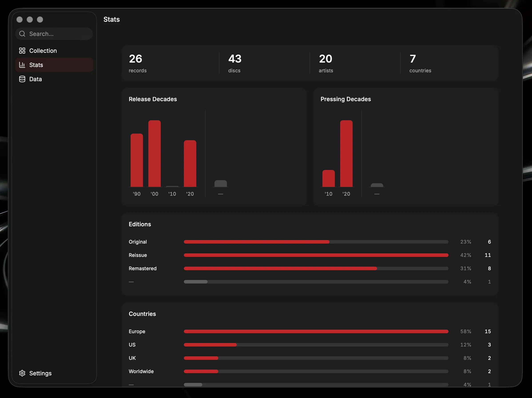The height and width of the screenshot is (398, 532).
Task: Select the '20 pressing decade bar
Action: (x=346, y=154)
